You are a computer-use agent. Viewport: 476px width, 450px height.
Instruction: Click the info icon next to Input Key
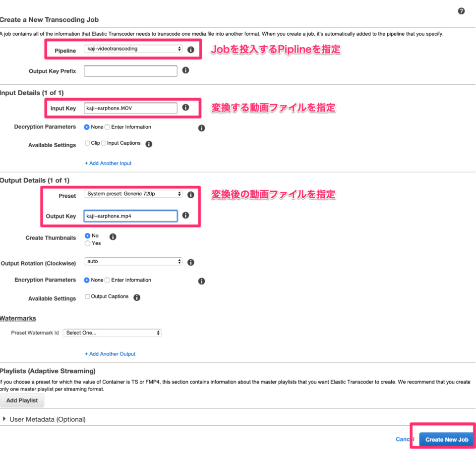point(185,107)
